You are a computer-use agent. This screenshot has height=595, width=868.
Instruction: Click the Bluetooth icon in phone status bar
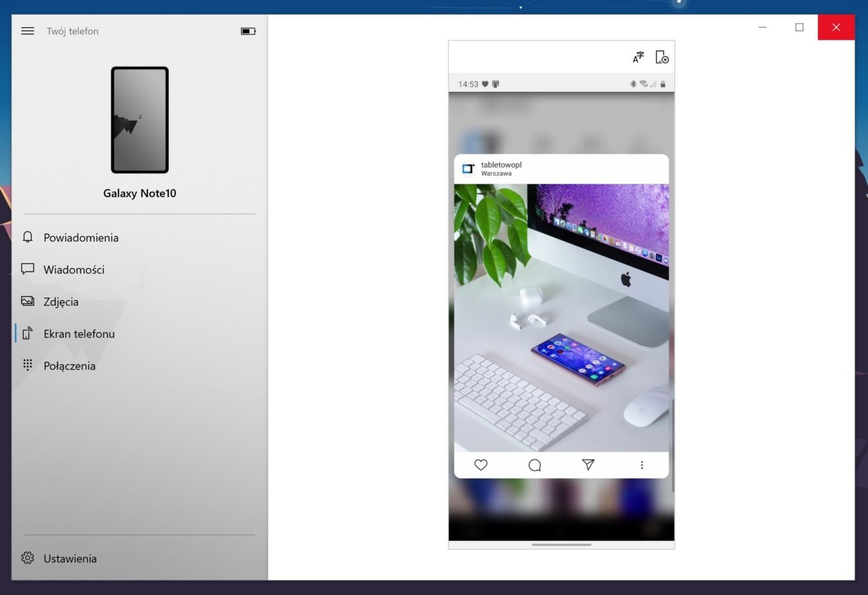click(632, 84)
